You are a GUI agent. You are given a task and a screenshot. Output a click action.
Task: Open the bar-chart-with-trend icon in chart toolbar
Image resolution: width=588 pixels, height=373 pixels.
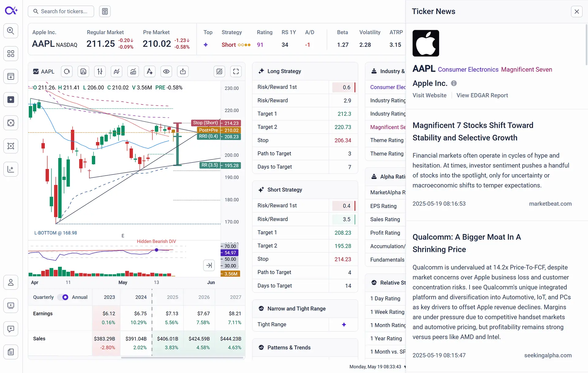(133, 71)
